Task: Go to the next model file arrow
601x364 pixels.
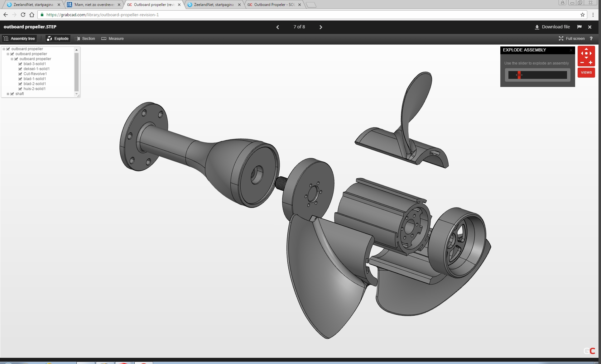Action: coord(321,27)
